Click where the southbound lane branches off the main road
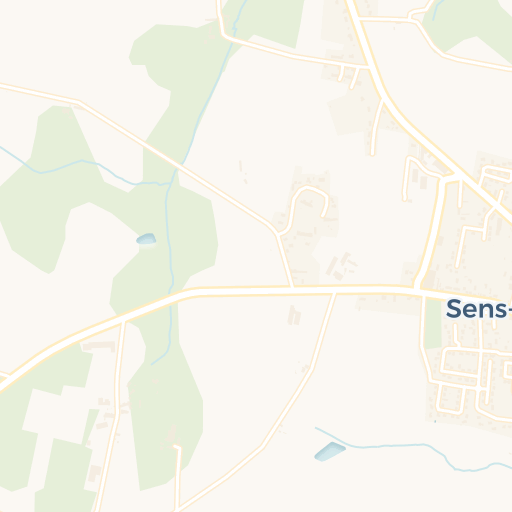512x512 pixels. click(x=334, y=293)
